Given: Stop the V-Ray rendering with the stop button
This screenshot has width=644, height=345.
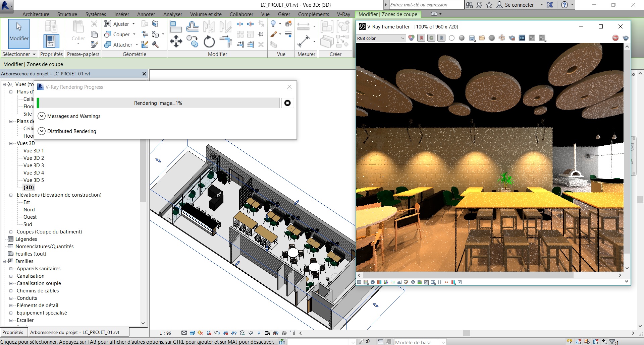Looking at the screenshot, I should pos(287,103).
